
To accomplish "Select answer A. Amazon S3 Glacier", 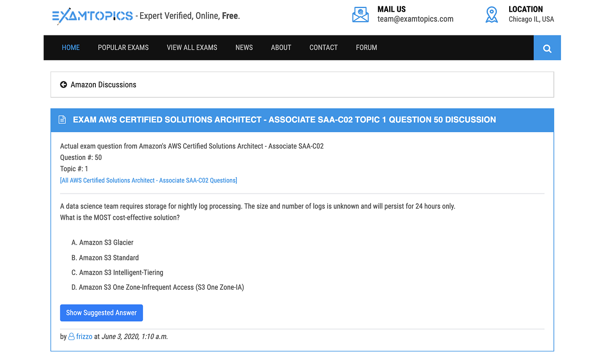I will pos(103,243).
